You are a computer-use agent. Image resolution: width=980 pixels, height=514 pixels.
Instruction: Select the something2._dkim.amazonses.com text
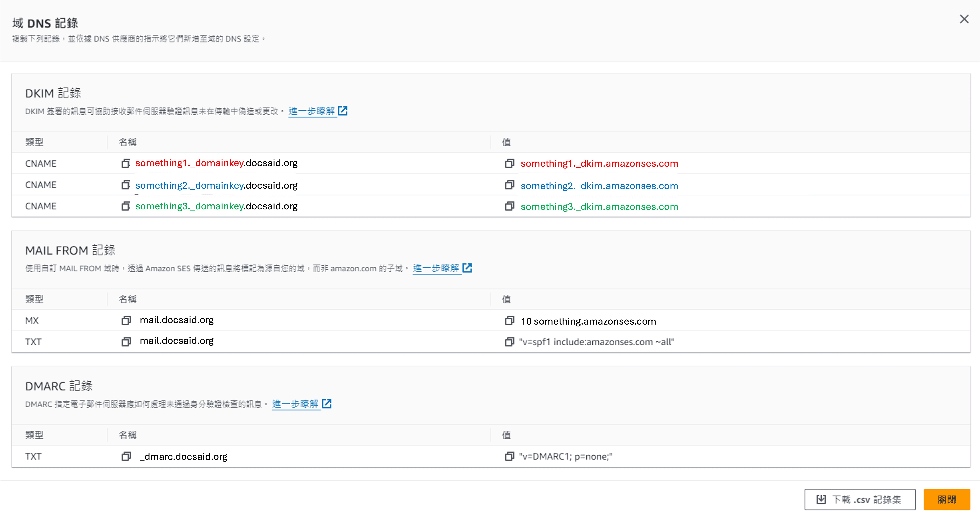(x=599, y=186)
